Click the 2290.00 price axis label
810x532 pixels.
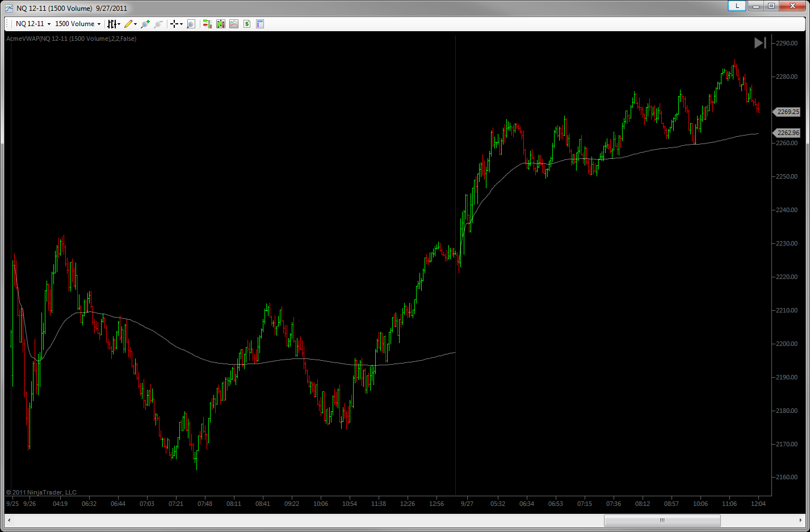click(x=787, y=43)
